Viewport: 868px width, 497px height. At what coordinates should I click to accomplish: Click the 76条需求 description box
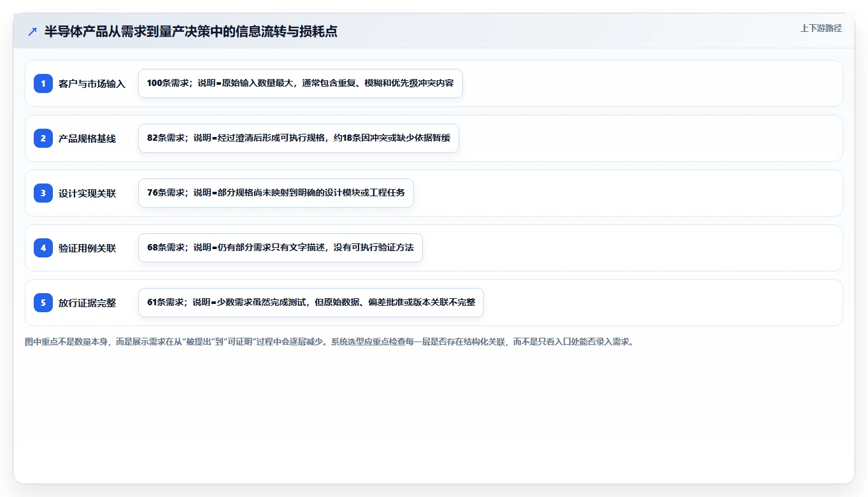point(276,193)
